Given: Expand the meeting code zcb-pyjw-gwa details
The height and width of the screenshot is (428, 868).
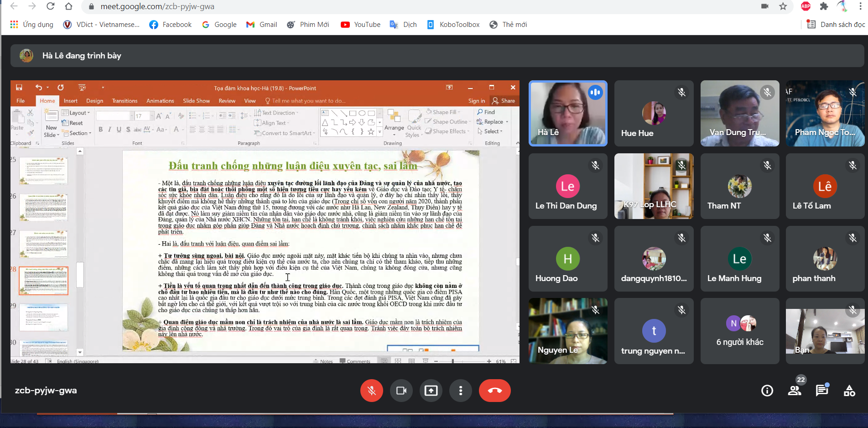Looking at the screenshot, I should tap(46, 391).
